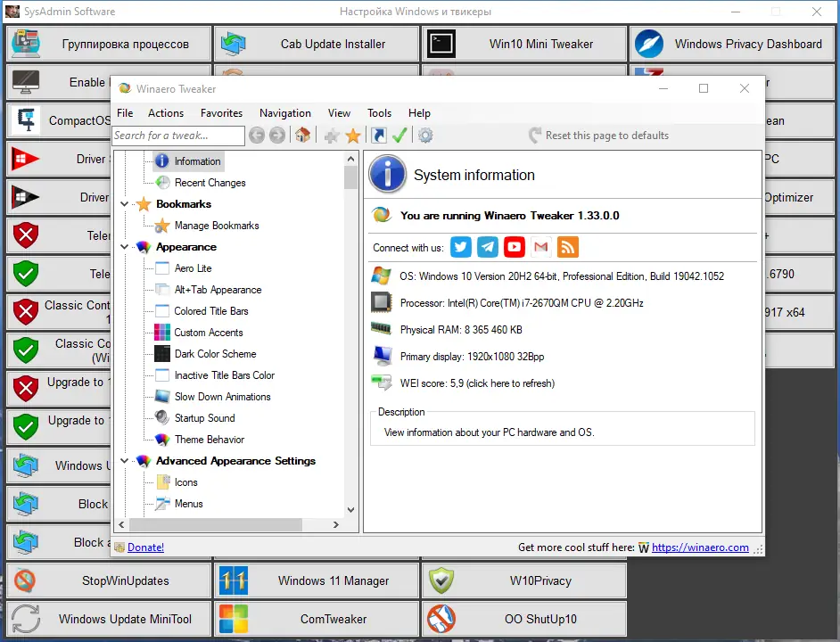
Task: Open Winaero Telegram channel icon
Action: tap(488, 247)
